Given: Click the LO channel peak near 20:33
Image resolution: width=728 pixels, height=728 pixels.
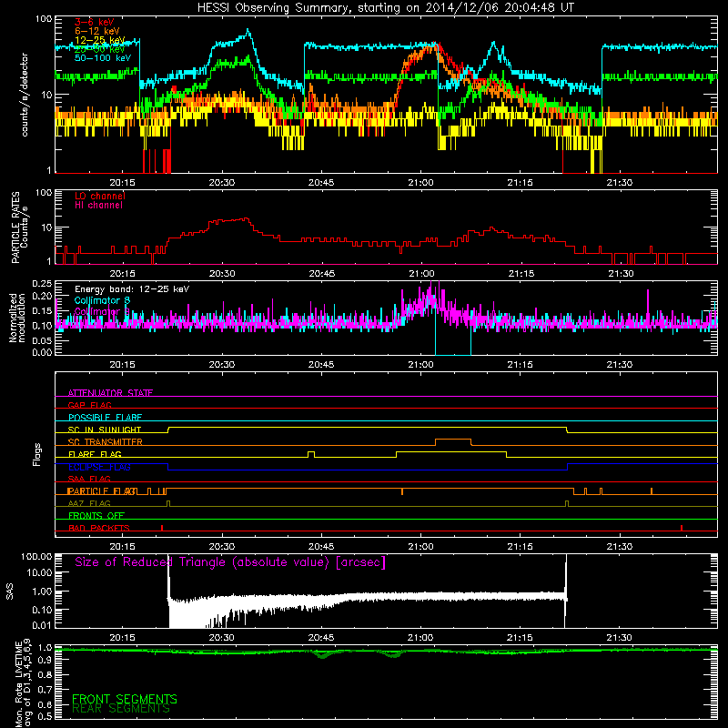Looking at the screenshot, I should pyautogui.click(x=246, y=218).
